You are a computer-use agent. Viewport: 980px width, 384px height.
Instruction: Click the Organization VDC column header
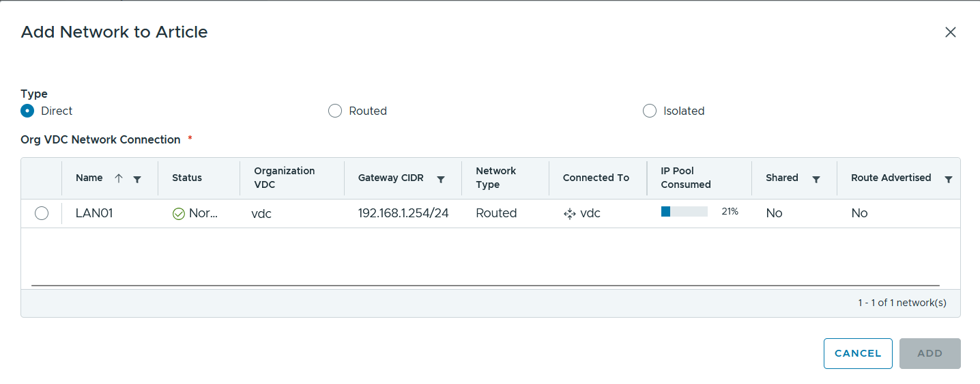[285, 178]
